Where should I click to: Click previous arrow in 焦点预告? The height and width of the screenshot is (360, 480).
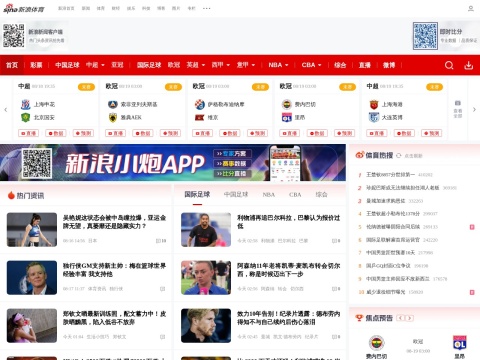401,318
